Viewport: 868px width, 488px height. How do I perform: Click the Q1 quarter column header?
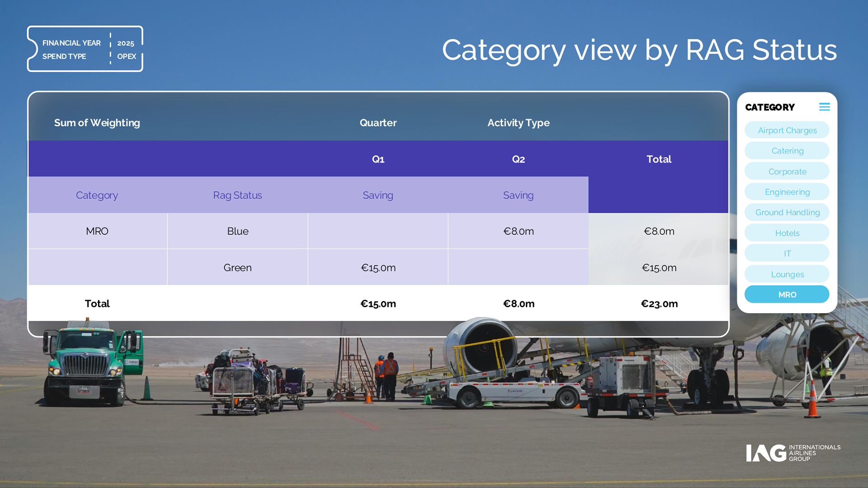point(378,159)
